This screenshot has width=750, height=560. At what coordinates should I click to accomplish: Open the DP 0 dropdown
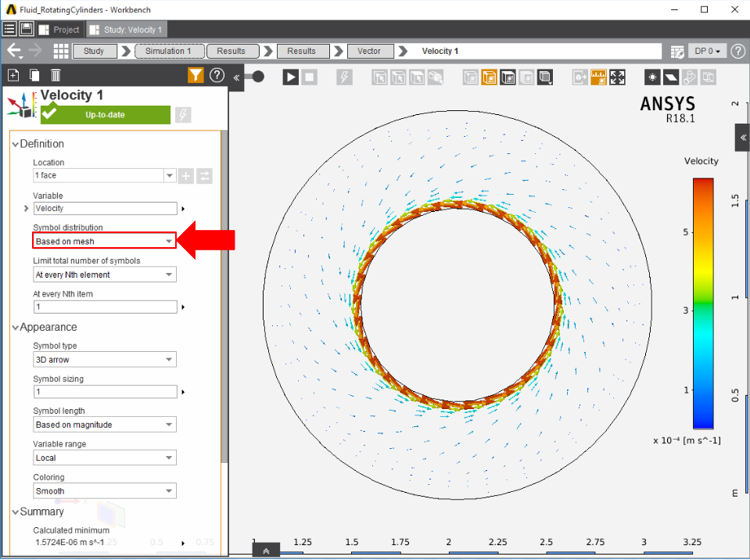point(708,51)
